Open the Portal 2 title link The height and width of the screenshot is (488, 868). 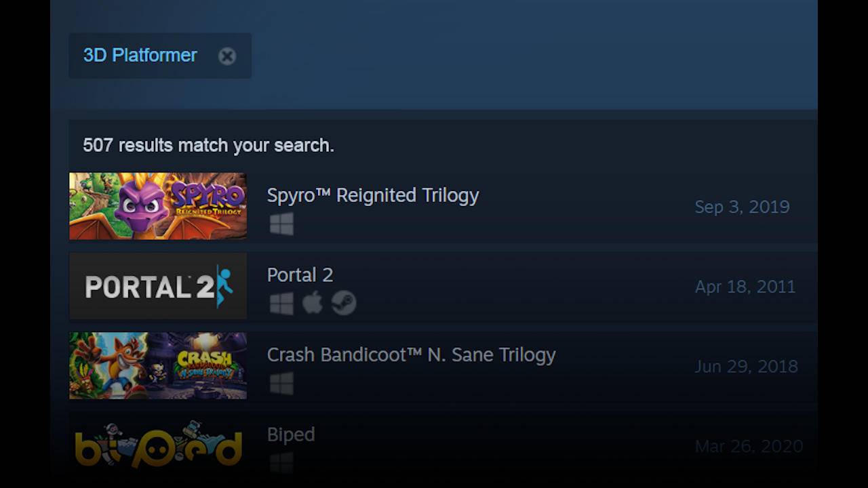[x=300, y=274]
